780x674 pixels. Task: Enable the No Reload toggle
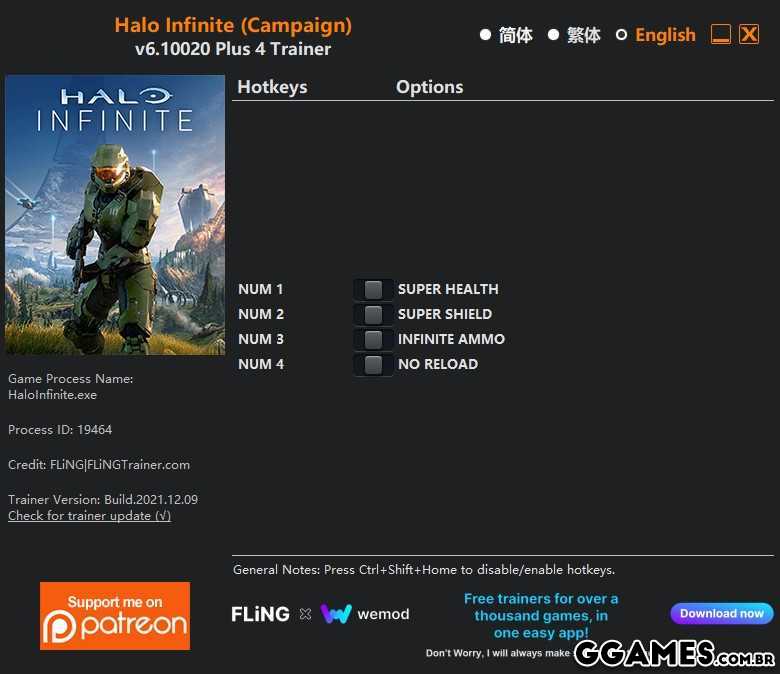tap(373, 364)
